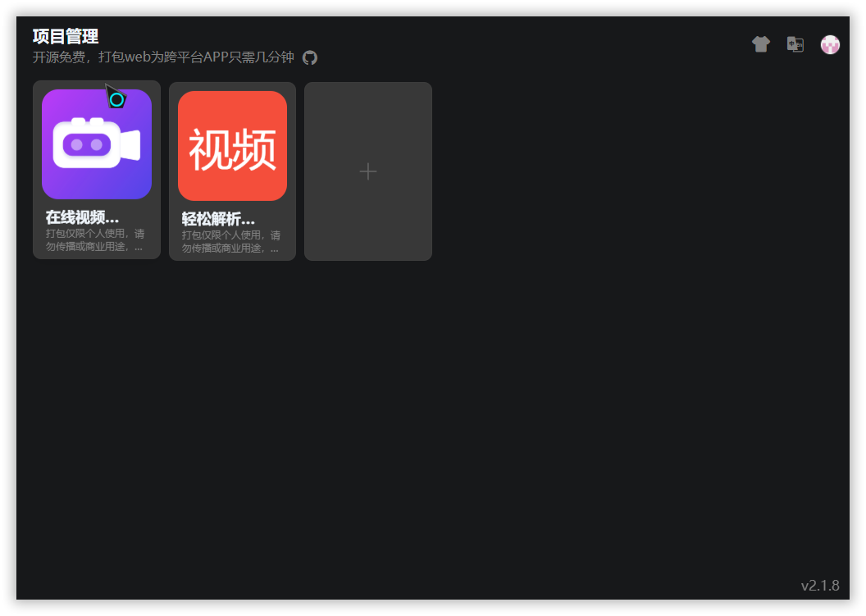The image size is (866, 616).
Task: Click the red 视频 app icon
Action: point(233,146)
